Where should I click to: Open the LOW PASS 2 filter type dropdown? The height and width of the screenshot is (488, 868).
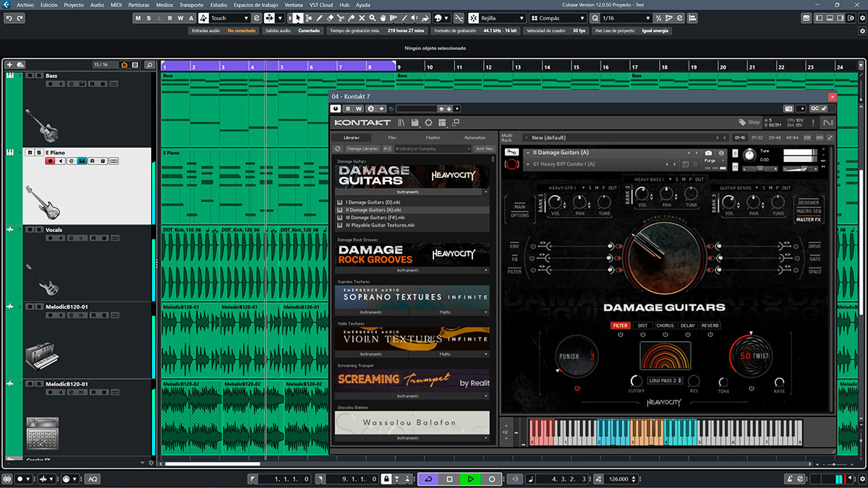tap(665, 380)
